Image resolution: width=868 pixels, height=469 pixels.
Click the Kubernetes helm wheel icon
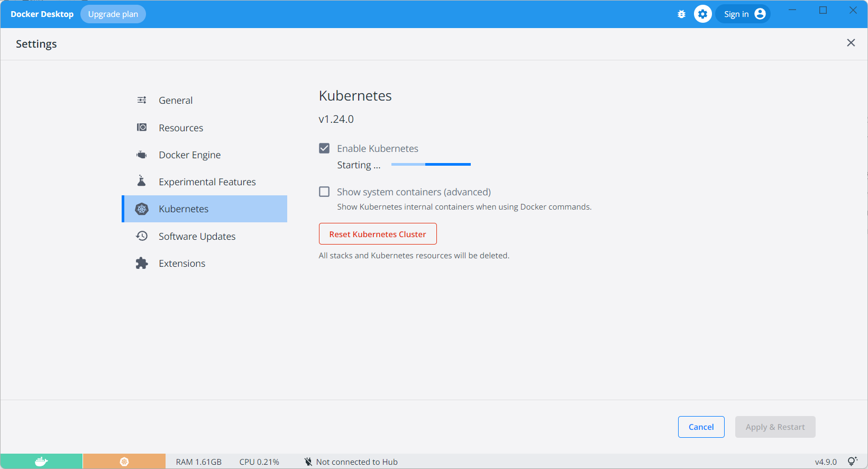[142, 209]
